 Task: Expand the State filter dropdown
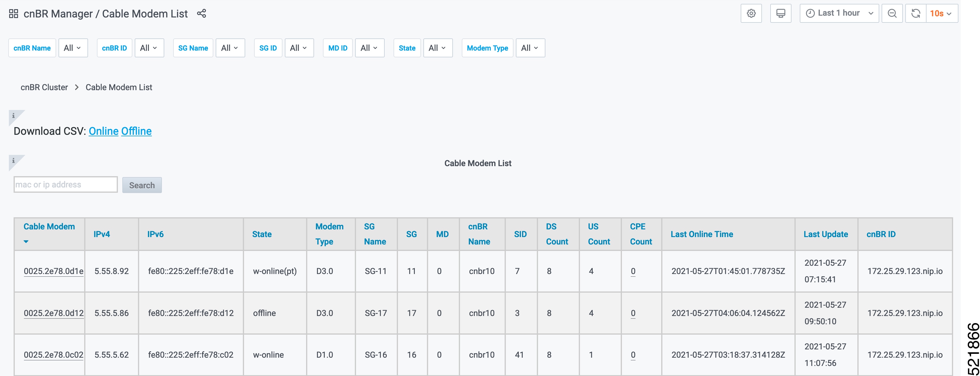[x=438, y=48]
